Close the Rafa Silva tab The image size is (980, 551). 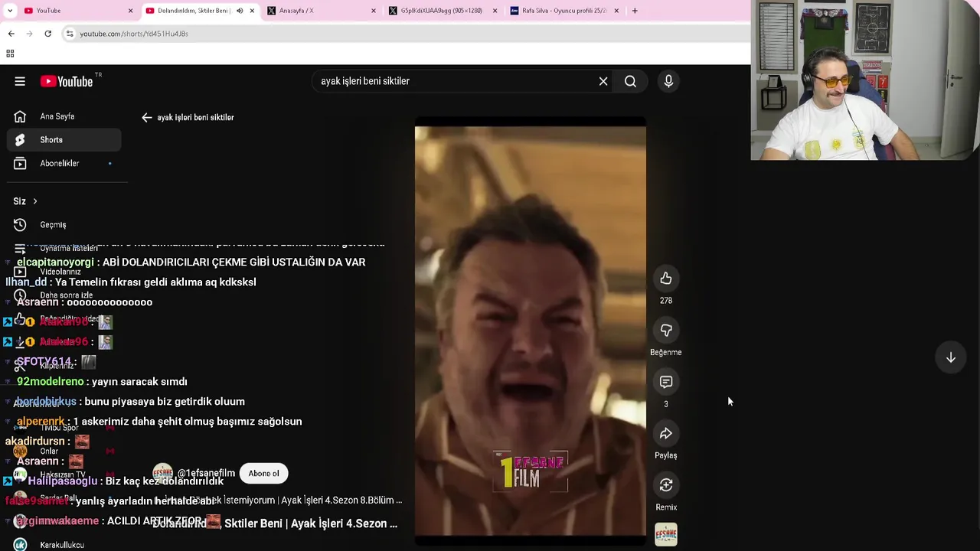[616, 11]
